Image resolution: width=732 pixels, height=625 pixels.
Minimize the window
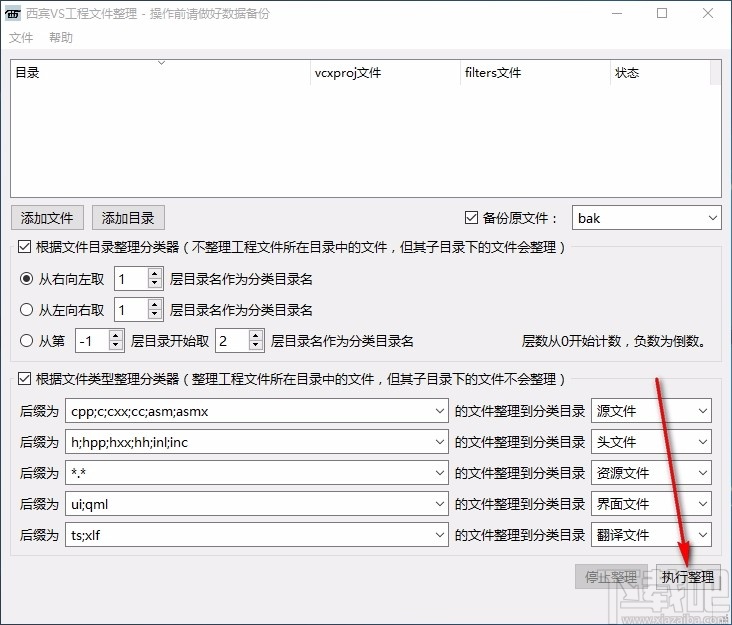[617, 14]
